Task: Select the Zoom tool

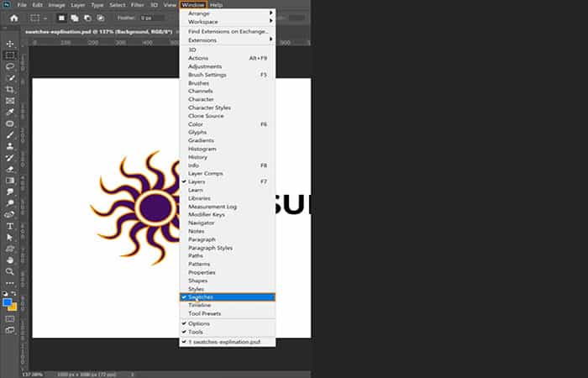Action: (x=10, y=271)
